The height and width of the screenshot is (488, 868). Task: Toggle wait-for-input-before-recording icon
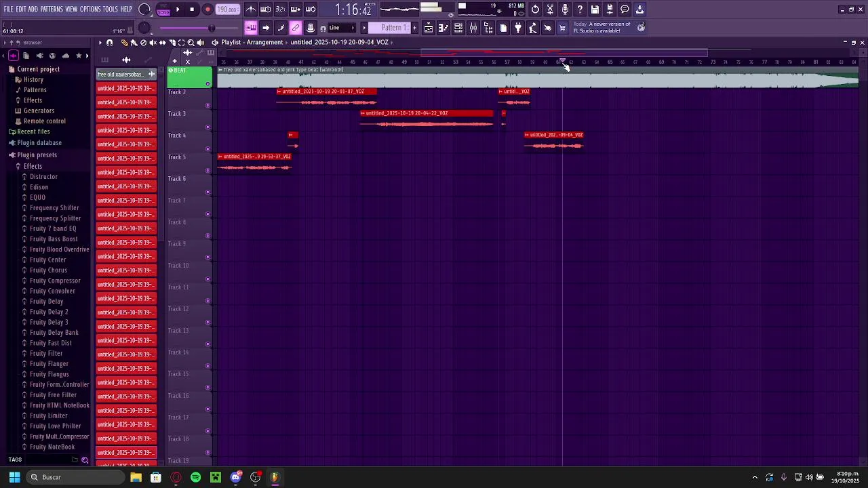[266, 9]
